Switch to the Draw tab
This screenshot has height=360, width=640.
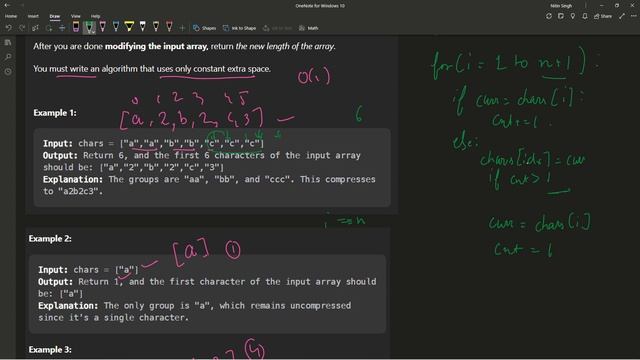click(x=55, y=16)
